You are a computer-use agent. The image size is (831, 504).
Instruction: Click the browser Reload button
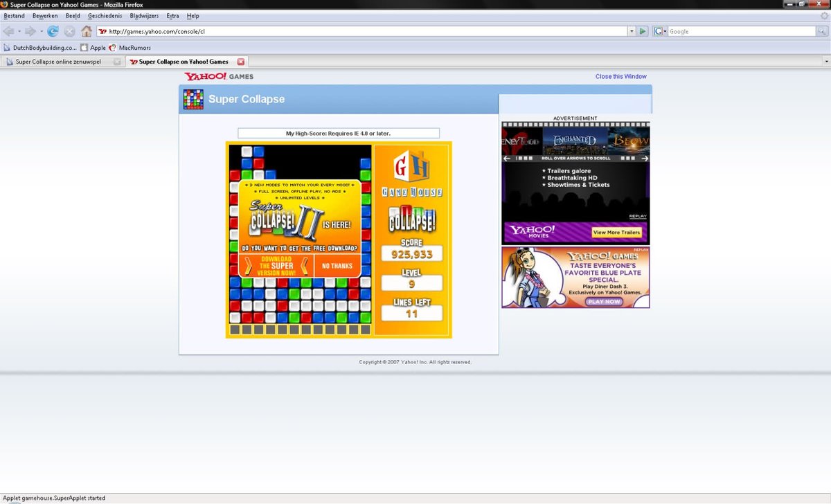click(x=53, y=31)
